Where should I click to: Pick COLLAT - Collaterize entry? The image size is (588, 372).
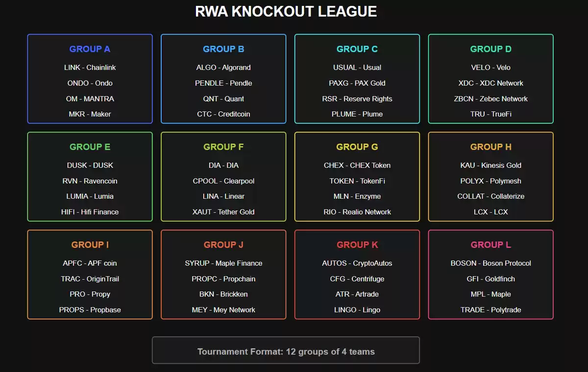(491, 196)
